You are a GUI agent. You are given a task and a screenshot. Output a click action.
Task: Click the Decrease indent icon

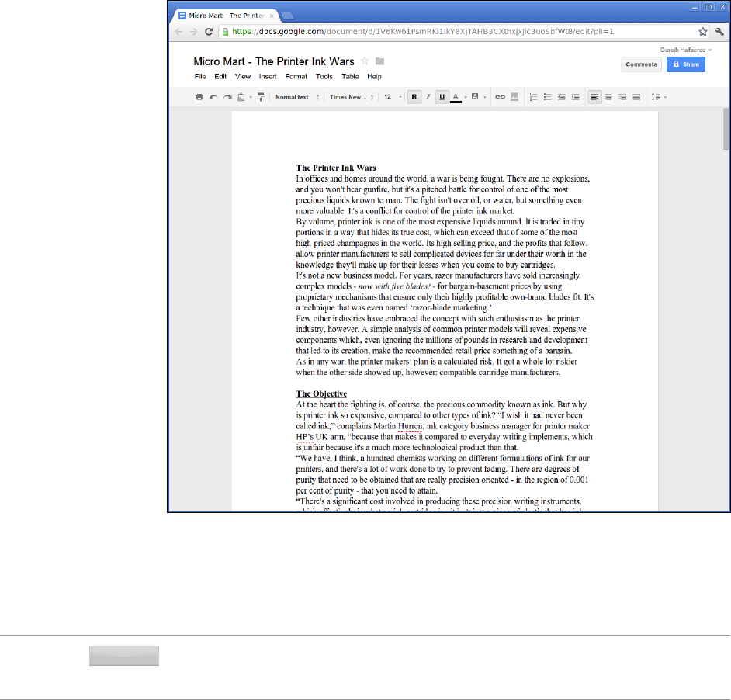click(x=562, y=97)
